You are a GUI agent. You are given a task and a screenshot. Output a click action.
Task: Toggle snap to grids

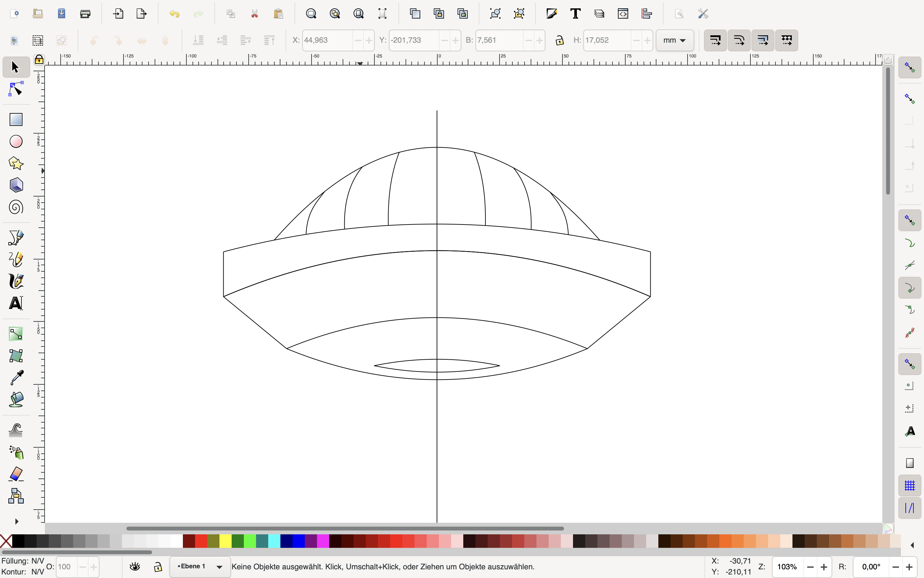[910, 486]
